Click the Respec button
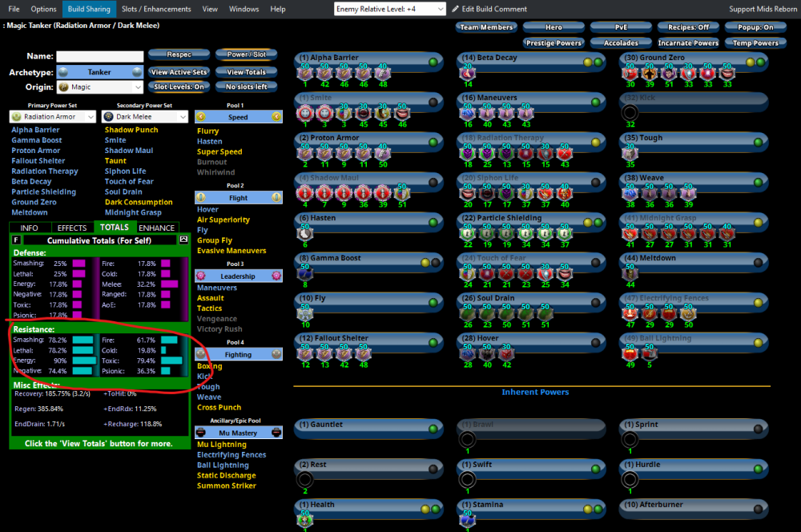 pos(179,55)
